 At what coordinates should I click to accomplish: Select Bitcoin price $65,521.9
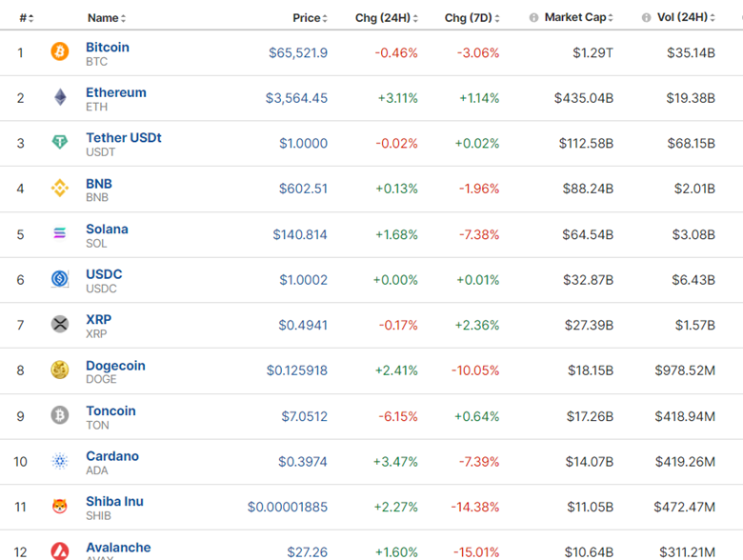pyautogui.click(x=298, y=52)
